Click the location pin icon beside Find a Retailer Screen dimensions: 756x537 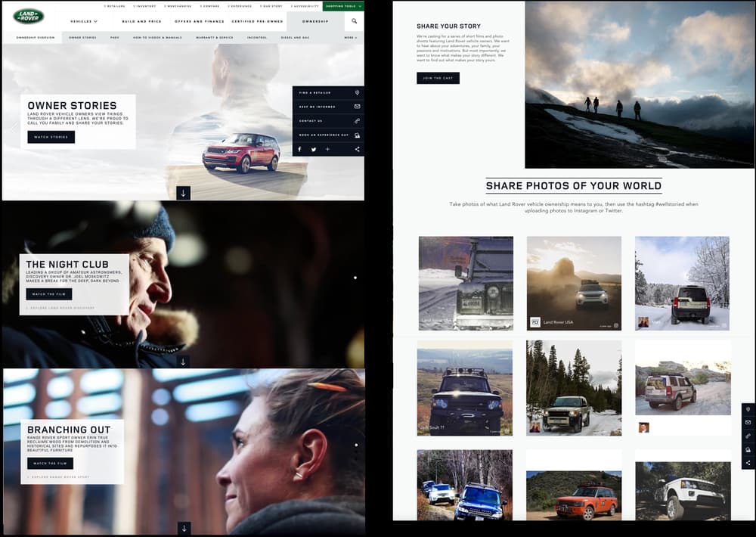(x=358, y=92)
